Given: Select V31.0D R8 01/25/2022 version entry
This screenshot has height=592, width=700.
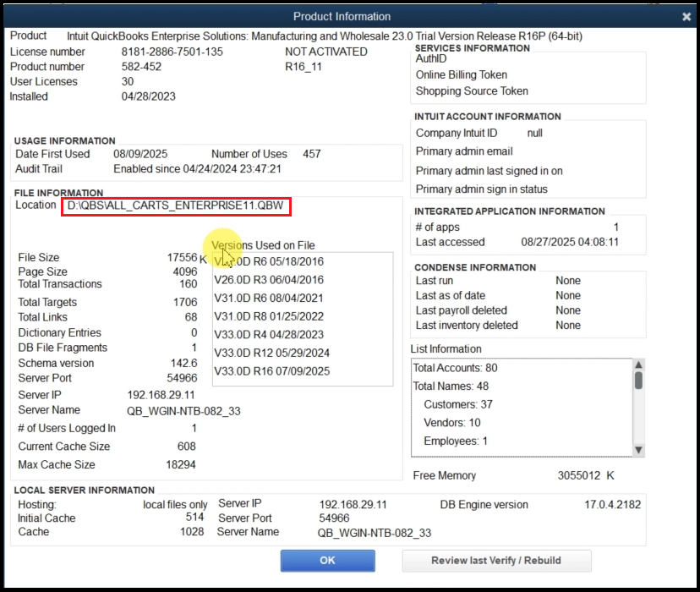Looking at the screenshot, I should [x=269, y=316].
